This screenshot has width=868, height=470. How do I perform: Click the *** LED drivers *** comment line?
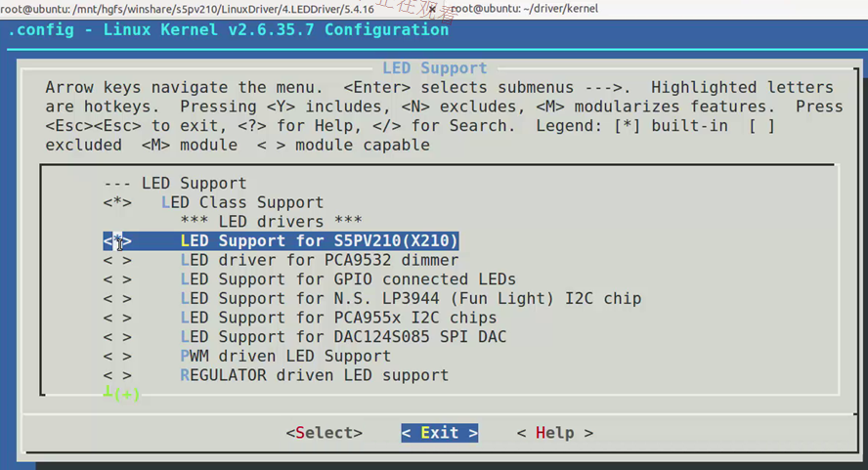click(272, 222)
